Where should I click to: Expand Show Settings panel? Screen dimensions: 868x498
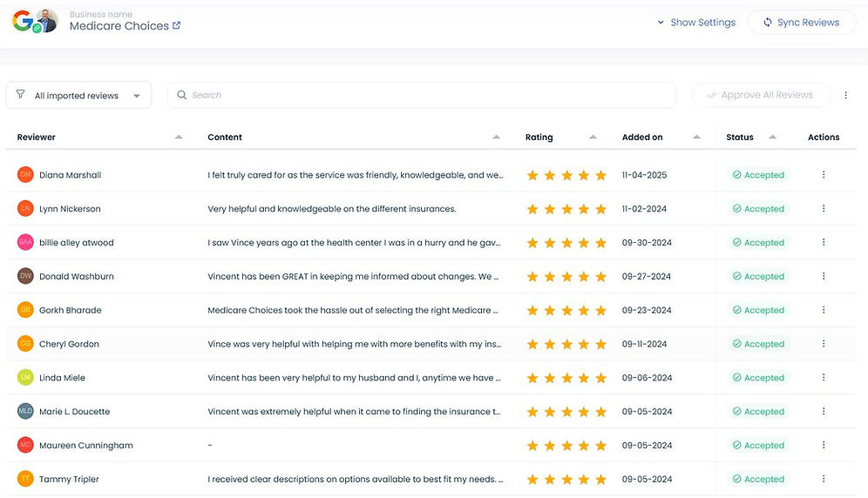(696, 23)
